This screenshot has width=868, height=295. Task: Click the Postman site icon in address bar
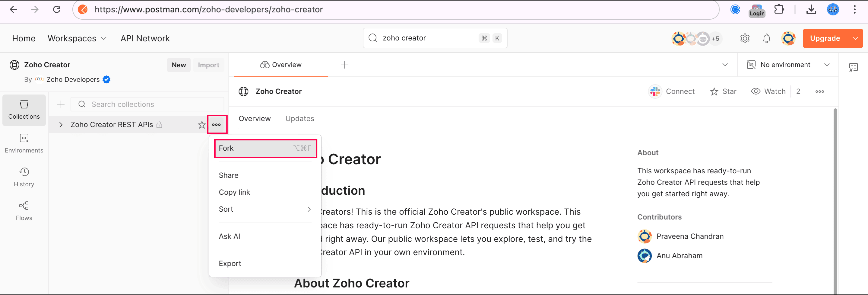[x=83, y=9]
